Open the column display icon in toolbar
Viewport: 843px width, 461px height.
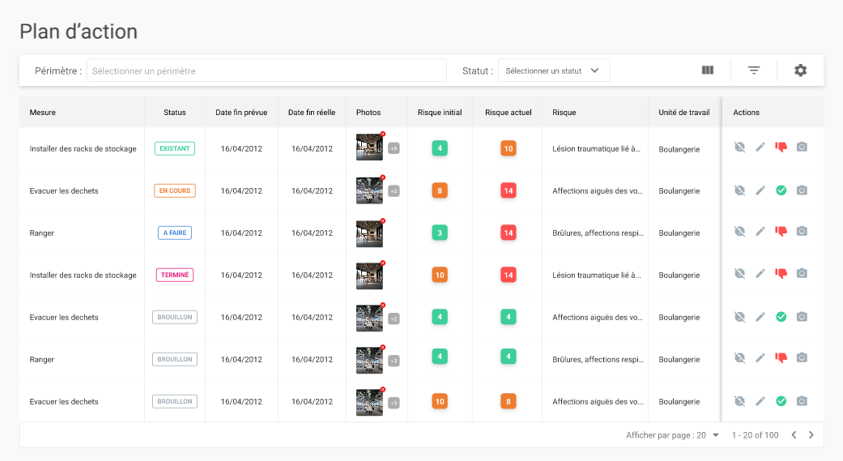click(708, 70)
